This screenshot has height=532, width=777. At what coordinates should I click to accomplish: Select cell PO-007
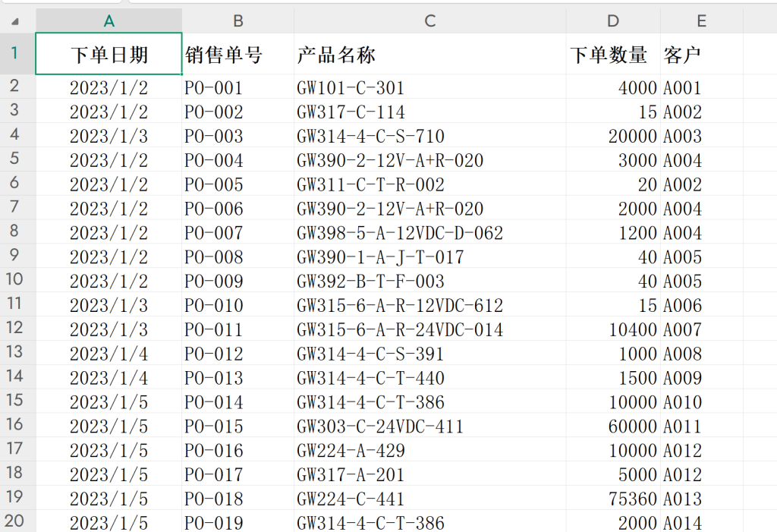pyautogui.click(x=238, y=232)
